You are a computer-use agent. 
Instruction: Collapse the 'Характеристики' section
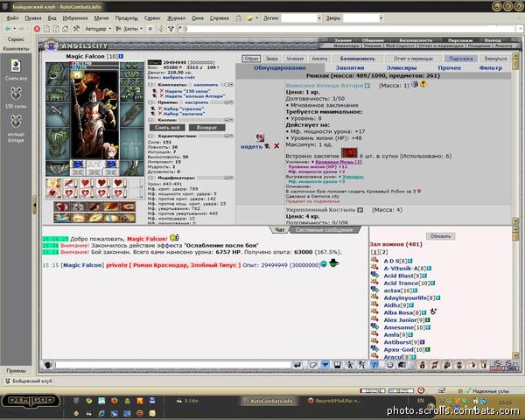pos(150,136)
